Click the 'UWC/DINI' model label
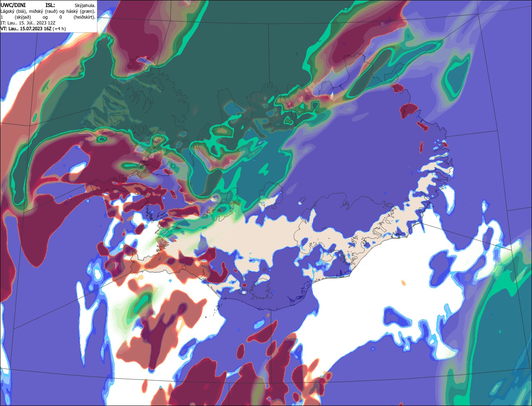Viewport: 532px width, 406px height. (13, 5)
